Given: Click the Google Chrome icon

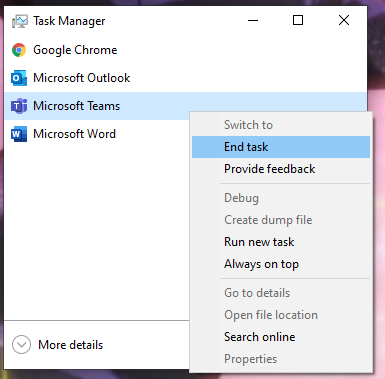Looking at the screenshot, I should tap(19, 50).
